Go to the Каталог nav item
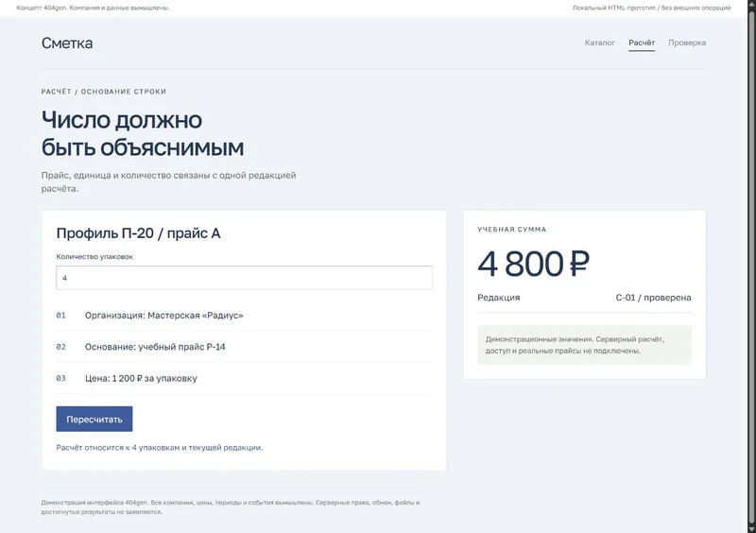 click(x=600, y=43)
